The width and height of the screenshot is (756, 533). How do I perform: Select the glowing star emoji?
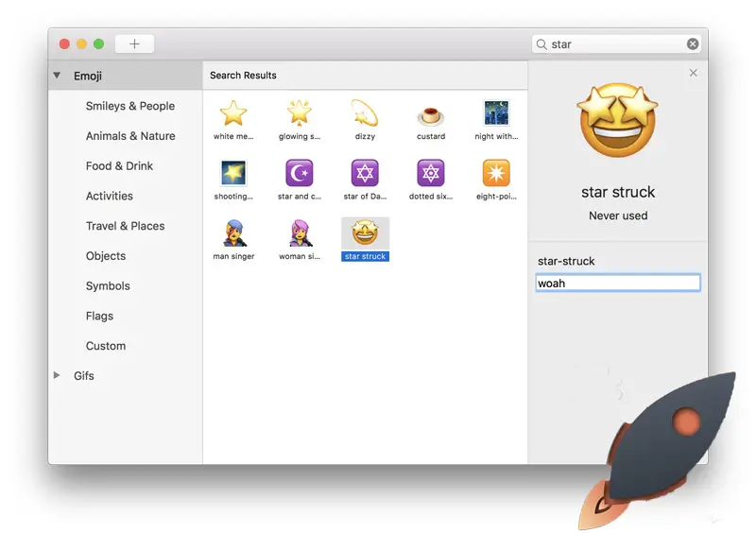(x=299, y=113)
